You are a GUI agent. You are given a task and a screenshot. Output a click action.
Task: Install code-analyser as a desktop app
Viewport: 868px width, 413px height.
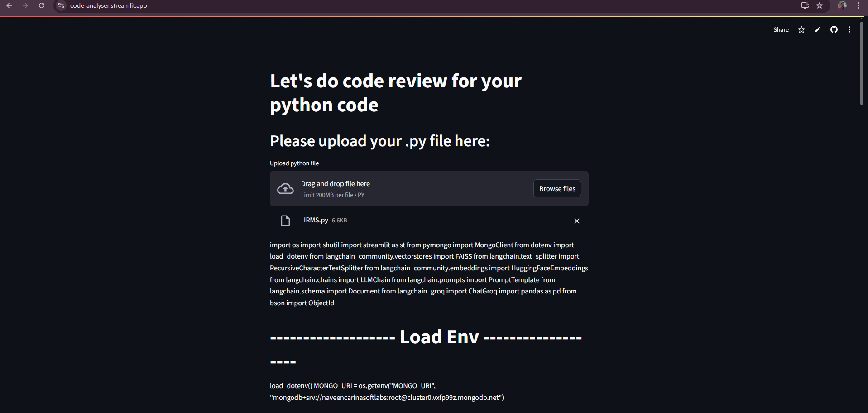click(804, 6)
